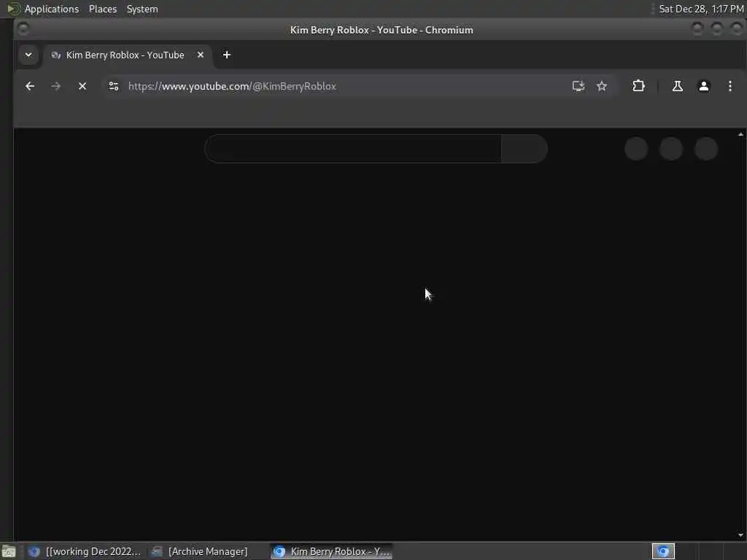Click the install app icon in address bar
Image resolution: width=747 pixels, height=560 pixels.
tap(578, 86)
